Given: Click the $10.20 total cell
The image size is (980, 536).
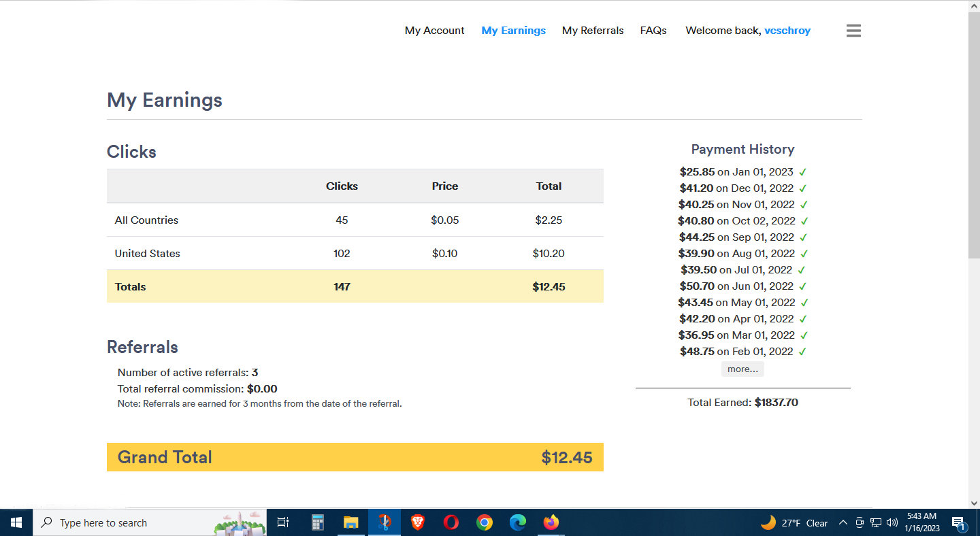Looking at the screenshot, I should coord(549,254).
